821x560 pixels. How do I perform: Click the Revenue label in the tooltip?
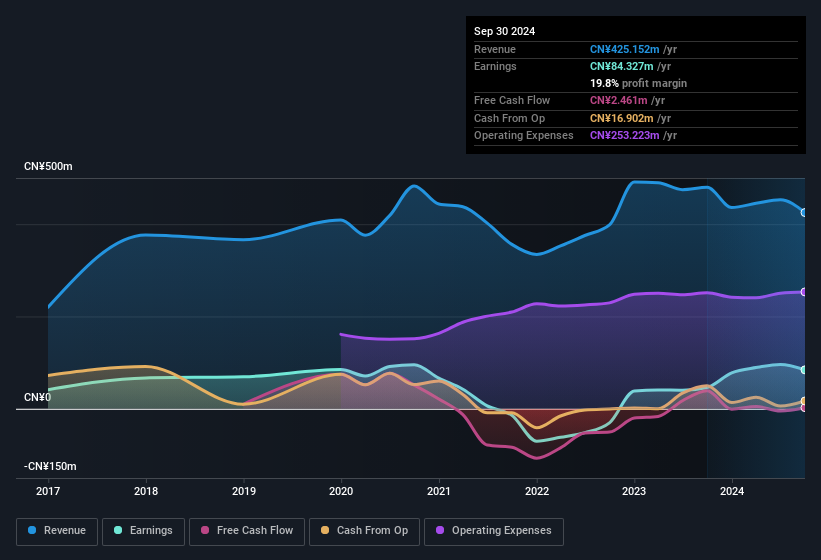(x=495, y=49)
